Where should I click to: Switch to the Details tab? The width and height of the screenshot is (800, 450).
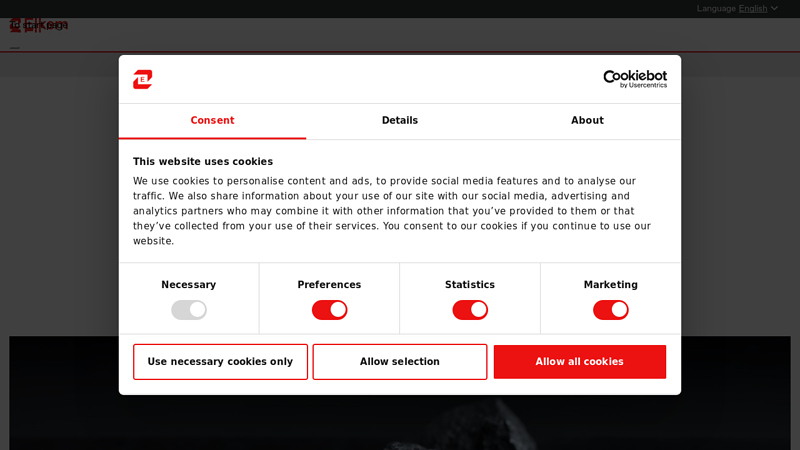[399, 120]
